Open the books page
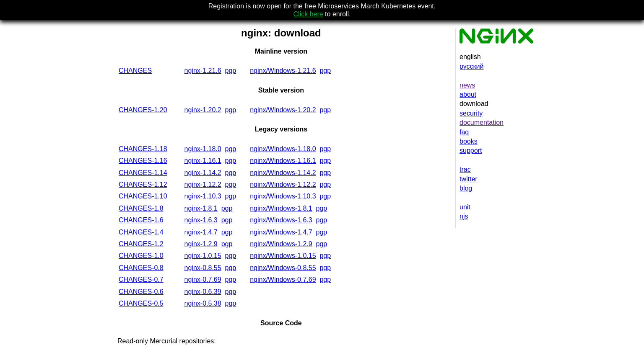The height and width of the screenshot is (345, 644). click(468, 142)
